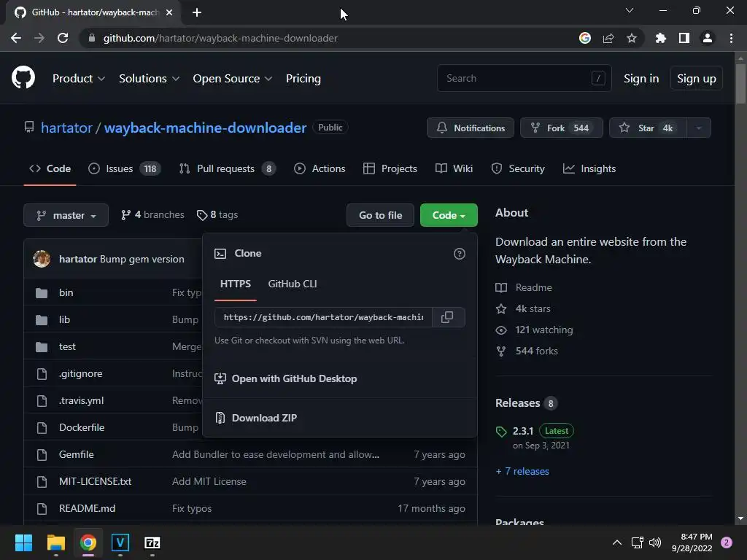Viewport: 747px width, 560px height.
Task: Open the Projects tab
Action: tap(390, 168)
